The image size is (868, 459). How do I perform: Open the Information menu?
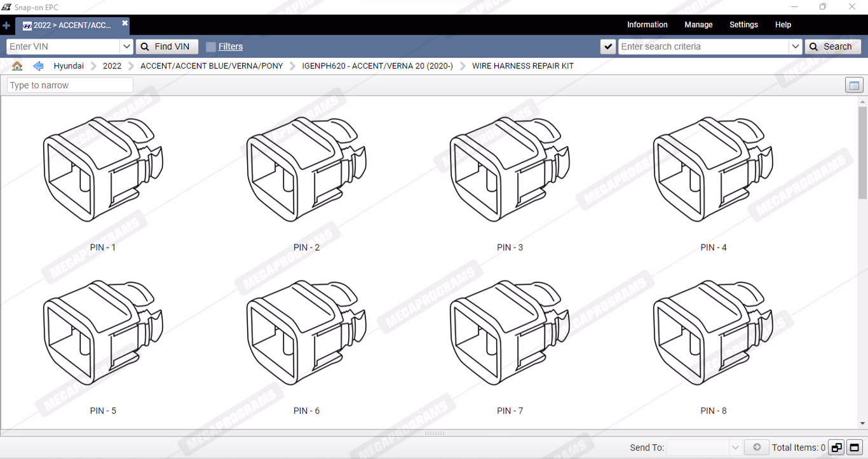[x=647, y=25]
